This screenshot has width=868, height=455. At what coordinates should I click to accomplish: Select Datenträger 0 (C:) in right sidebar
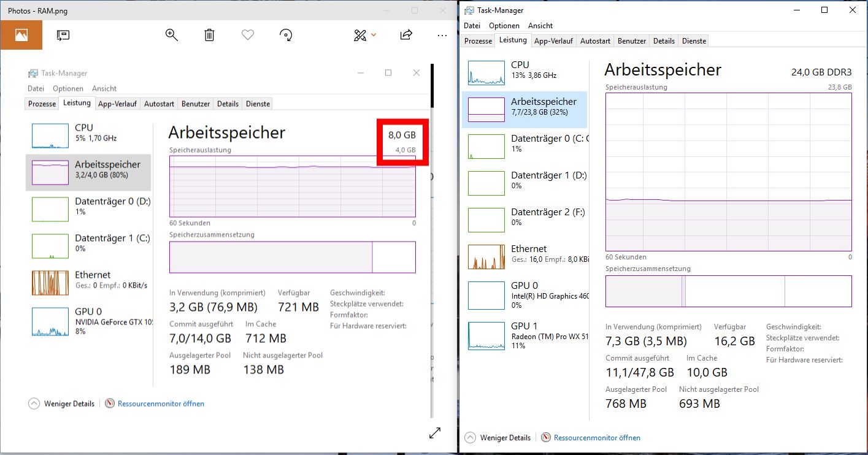tap(525, 146)
